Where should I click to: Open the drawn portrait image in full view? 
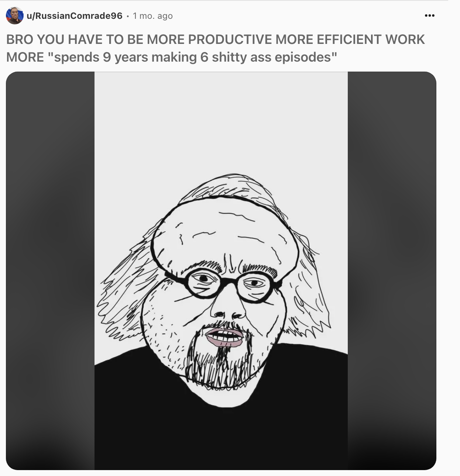coord(221,271)
